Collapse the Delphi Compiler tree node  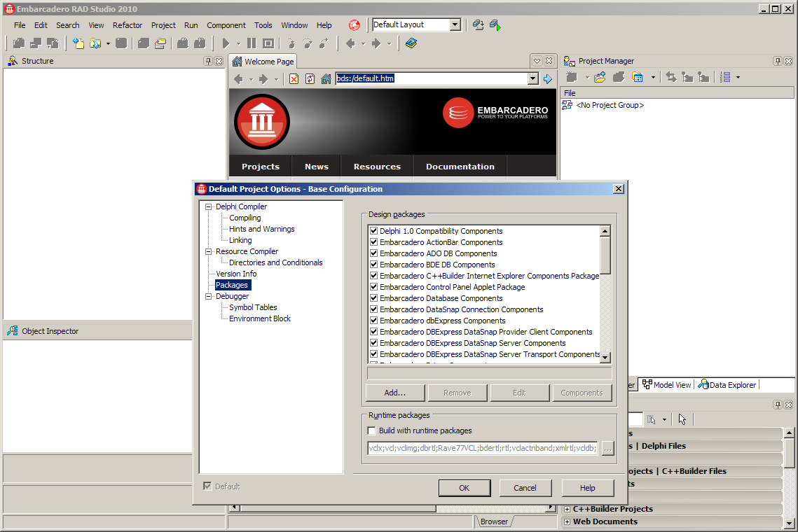(x=208, y=206)
